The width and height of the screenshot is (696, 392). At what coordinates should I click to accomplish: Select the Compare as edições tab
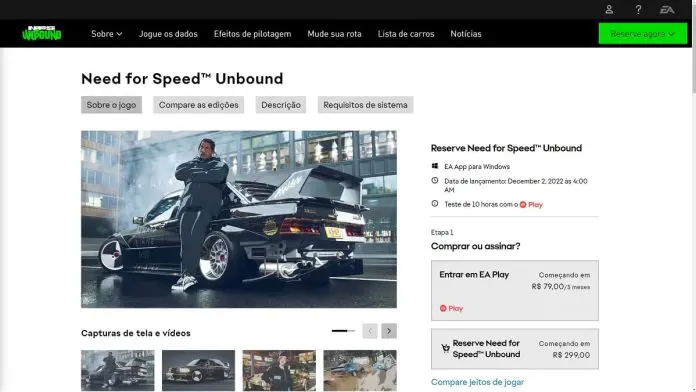tap(198, 105)
